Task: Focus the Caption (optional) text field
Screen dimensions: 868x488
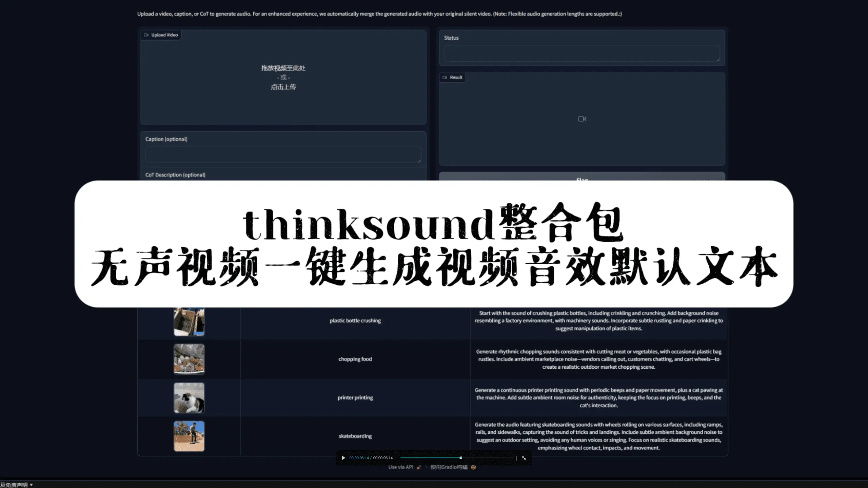Action: pyautogui.click(x=283, y=155)
